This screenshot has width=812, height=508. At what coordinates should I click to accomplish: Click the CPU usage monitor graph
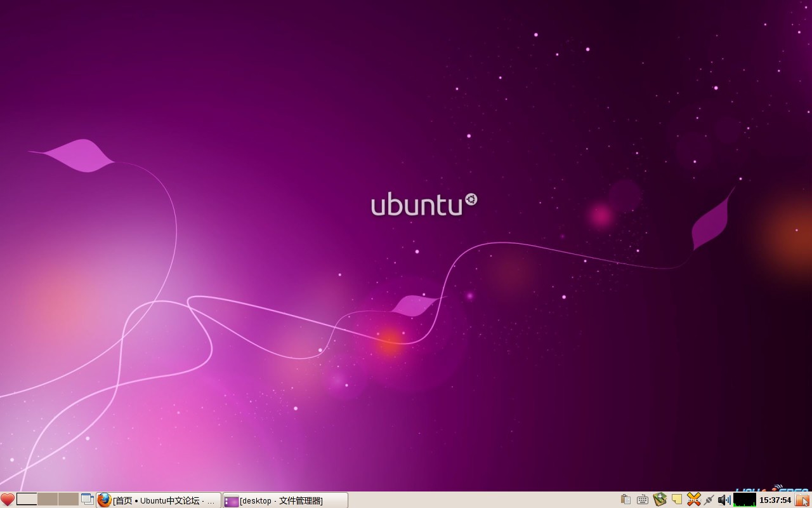(745, 500)
